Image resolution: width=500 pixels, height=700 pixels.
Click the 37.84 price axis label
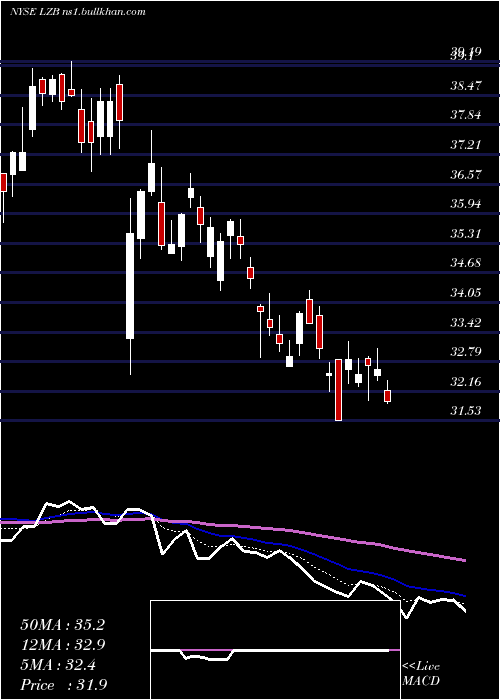pyautogui.click(x=466, y=115)
